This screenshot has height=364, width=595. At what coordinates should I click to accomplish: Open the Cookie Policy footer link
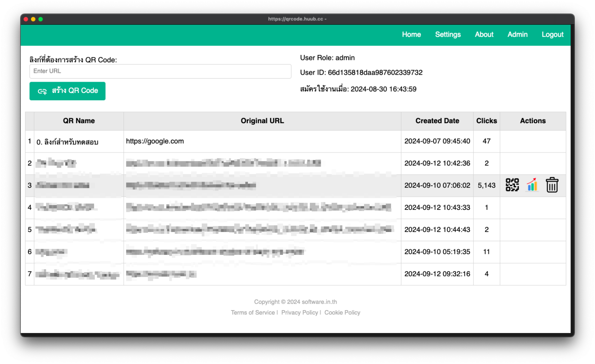(342, 312)
